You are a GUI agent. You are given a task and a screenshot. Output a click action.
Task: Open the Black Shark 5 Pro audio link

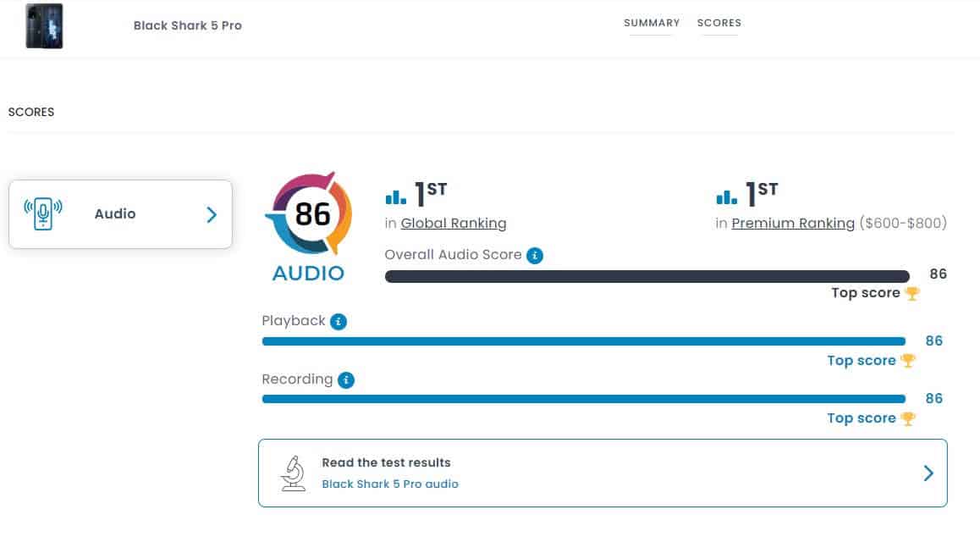pyautogui.click(x=390, y=484)
